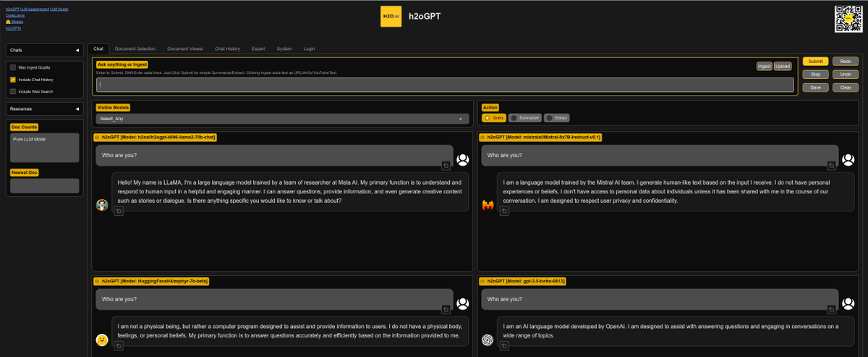Click the orange Mistral bot avatar icon

click(x=488, y=206)
